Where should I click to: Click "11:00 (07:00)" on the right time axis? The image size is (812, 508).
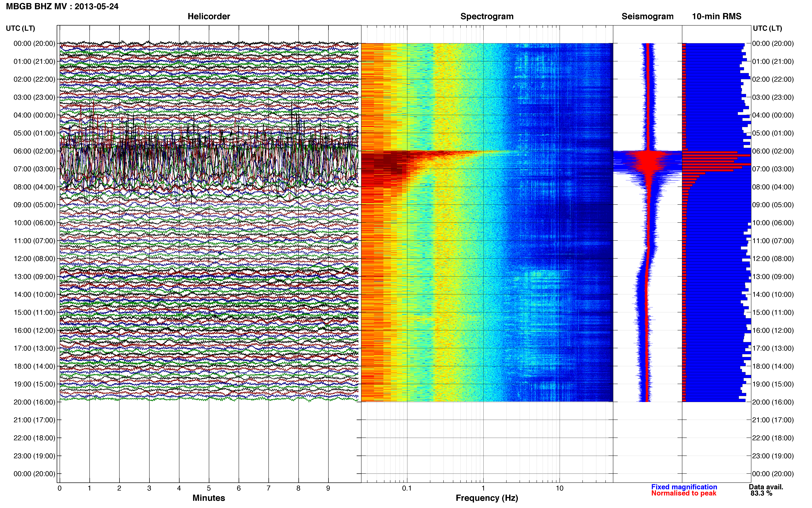[773, 241]
